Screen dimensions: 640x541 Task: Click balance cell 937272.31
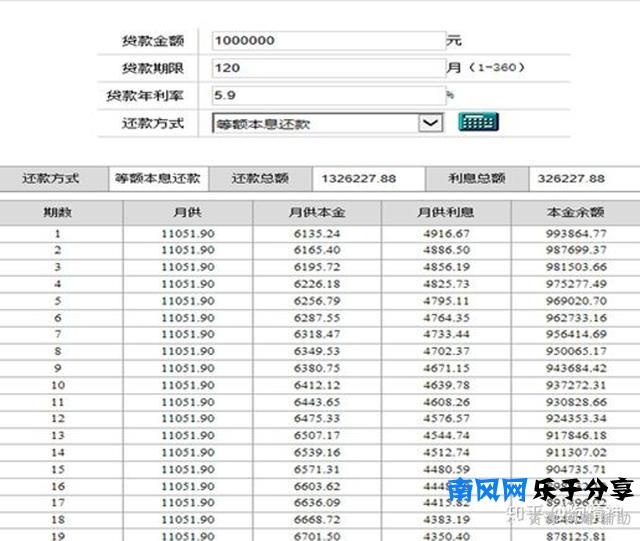(x=576, y=385)
